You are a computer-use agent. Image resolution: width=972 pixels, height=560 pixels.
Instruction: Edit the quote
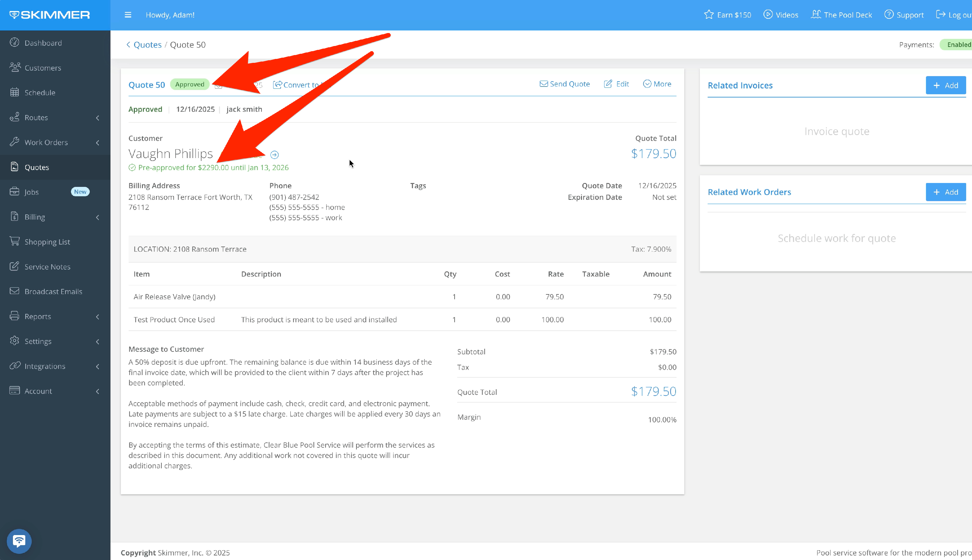[x=617, y=84]
